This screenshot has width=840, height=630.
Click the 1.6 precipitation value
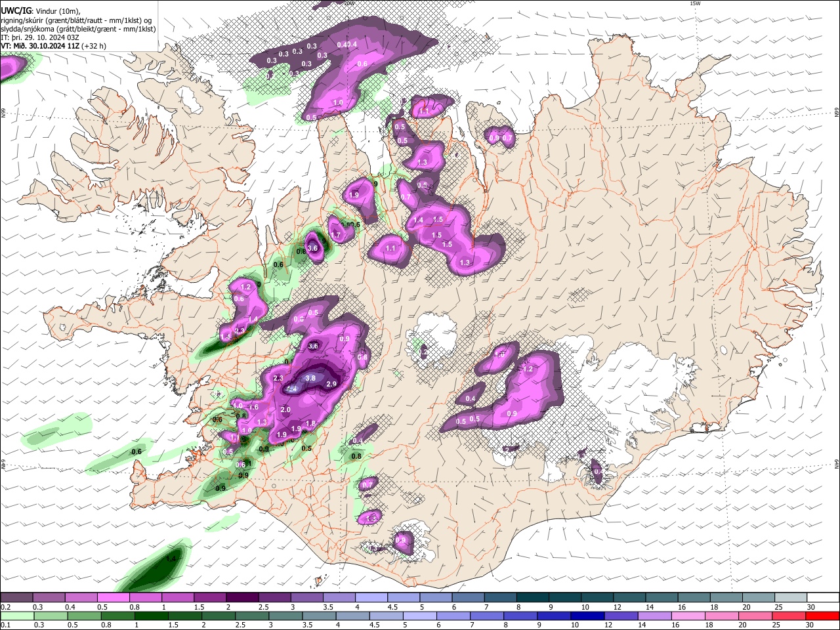254,408
